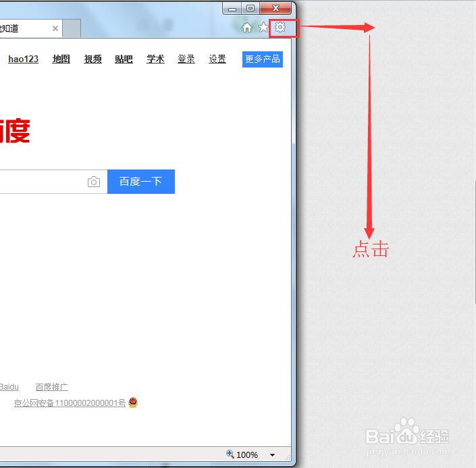Maximize the browser window

[x=250, y=9]
